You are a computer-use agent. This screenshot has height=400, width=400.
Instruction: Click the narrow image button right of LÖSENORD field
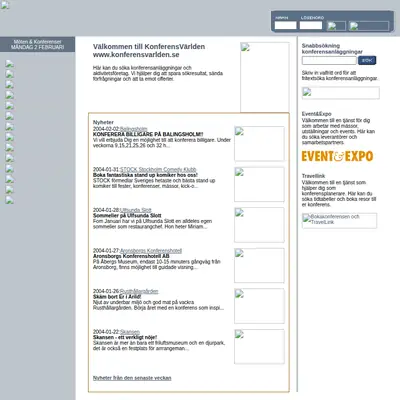(336, 26)
